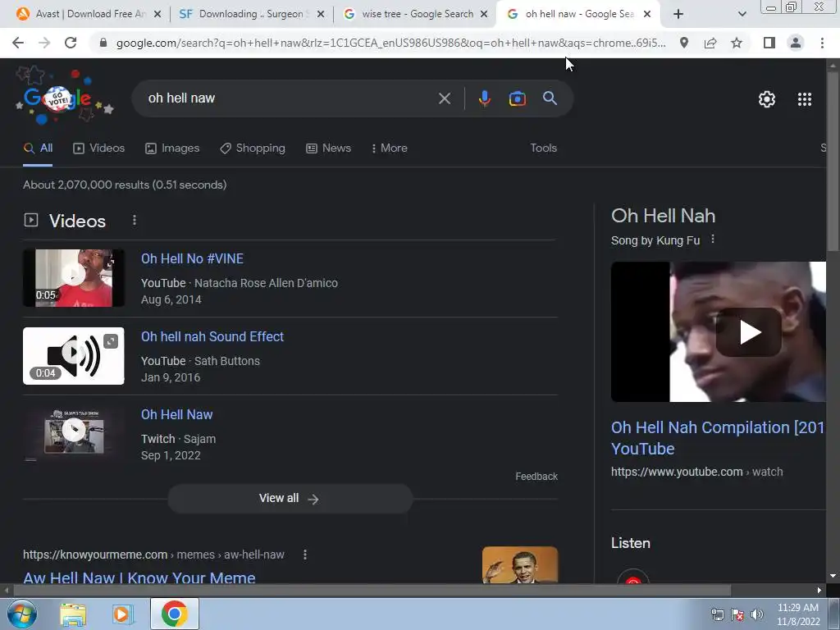The height and width of the screenshot is (630, 840).
Task: Click the Sajam Twitch video thumbnail
Action: tap(73, 433)
